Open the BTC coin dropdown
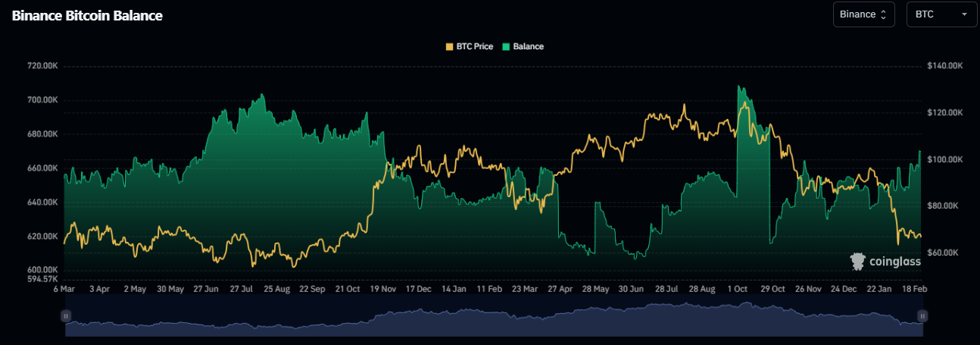Image resolution: width=980 pixels, height=345 pixels. click(x=940, y=14)
